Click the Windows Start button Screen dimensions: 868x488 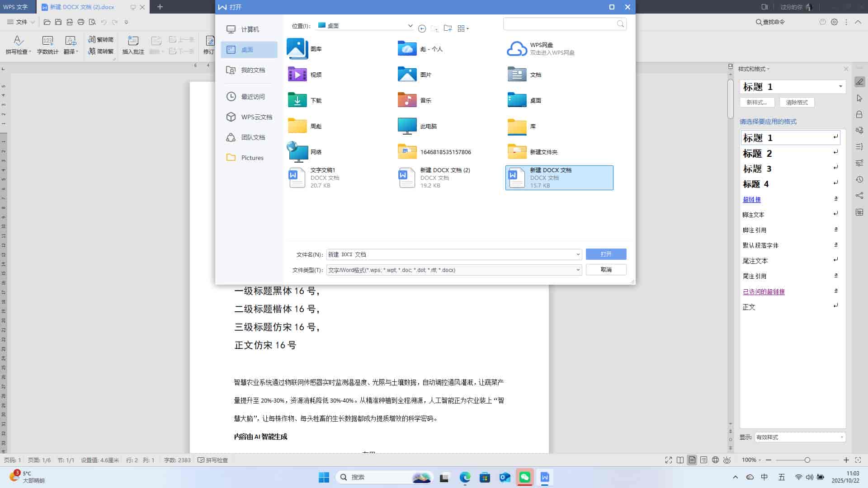click(324, 477)
